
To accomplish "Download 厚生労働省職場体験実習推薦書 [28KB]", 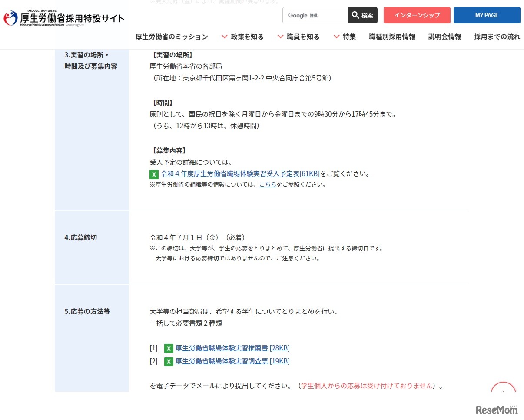I will tap(232, 348).
